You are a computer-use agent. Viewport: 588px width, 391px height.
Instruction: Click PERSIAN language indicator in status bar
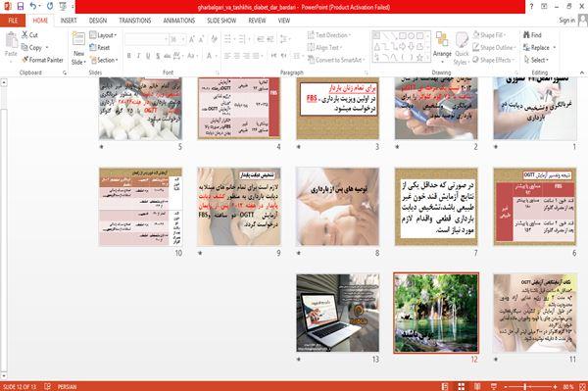(67, 386)
